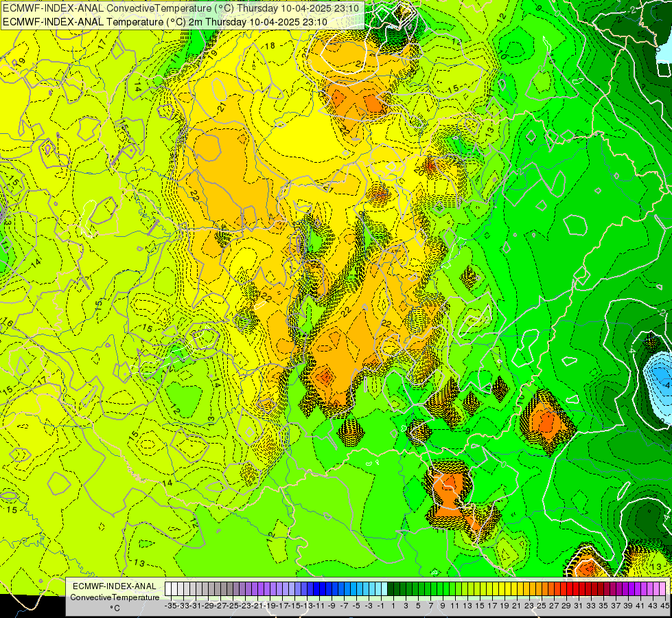Click the darkest green swatch in legend
This screenshot has height=618, width=672.
click(391, 589)
